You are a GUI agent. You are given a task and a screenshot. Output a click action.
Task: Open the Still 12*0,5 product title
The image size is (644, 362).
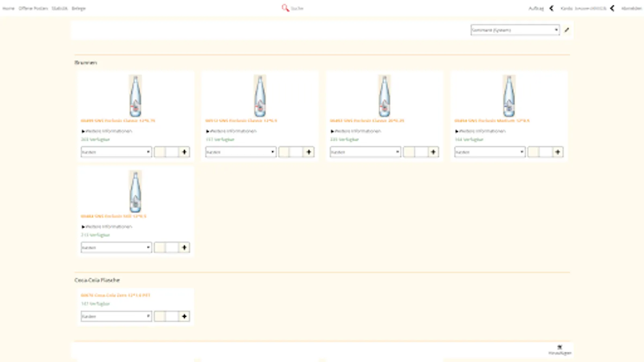pyautogui.click(x=114, y=216)
